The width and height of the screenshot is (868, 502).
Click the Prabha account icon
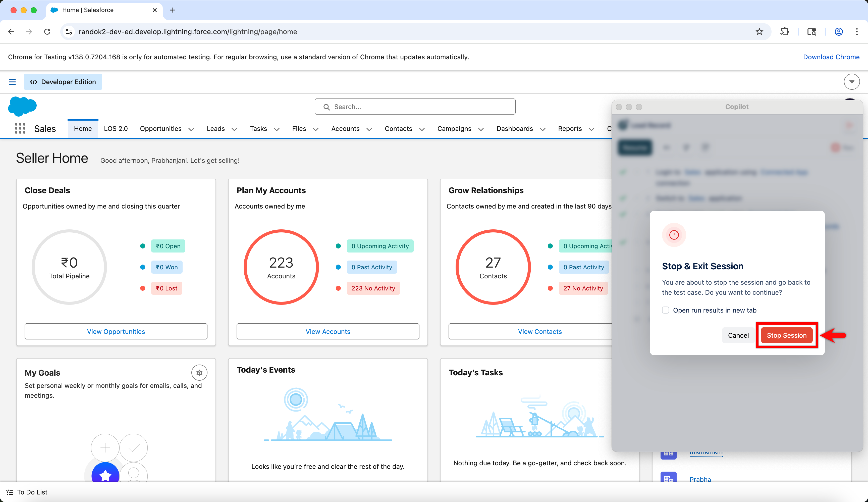668,477
